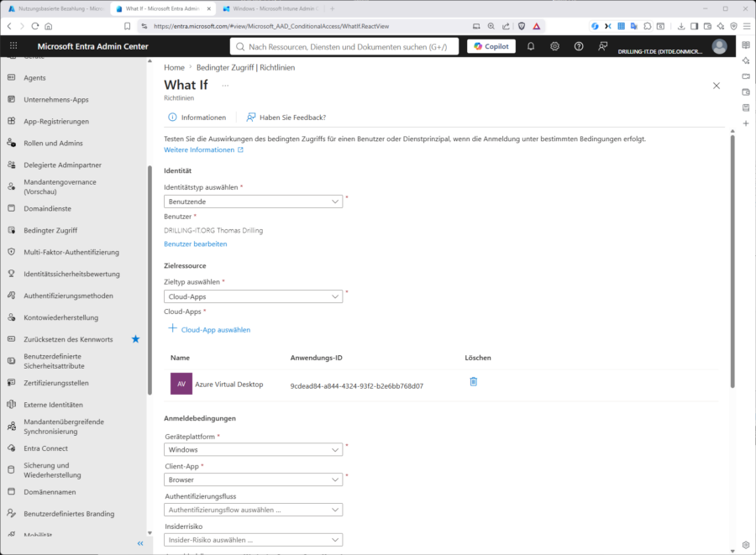Click the resource search box

(344, 46)
